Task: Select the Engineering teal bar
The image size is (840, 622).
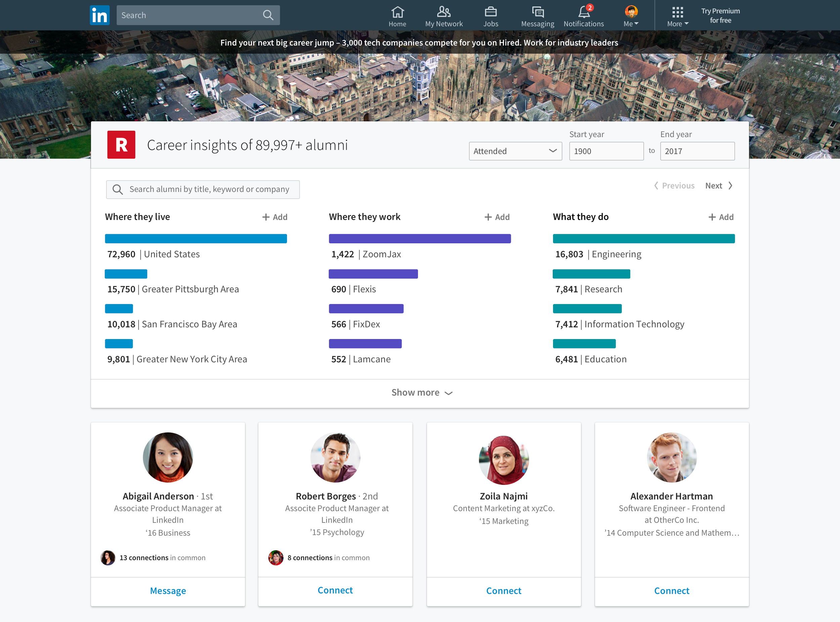Action: [643, 239]
